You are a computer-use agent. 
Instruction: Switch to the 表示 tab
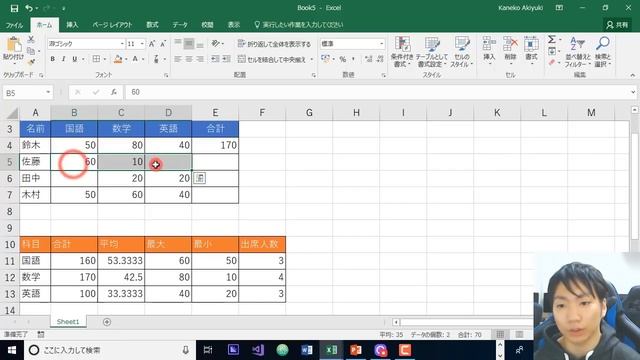pos(234,25)
